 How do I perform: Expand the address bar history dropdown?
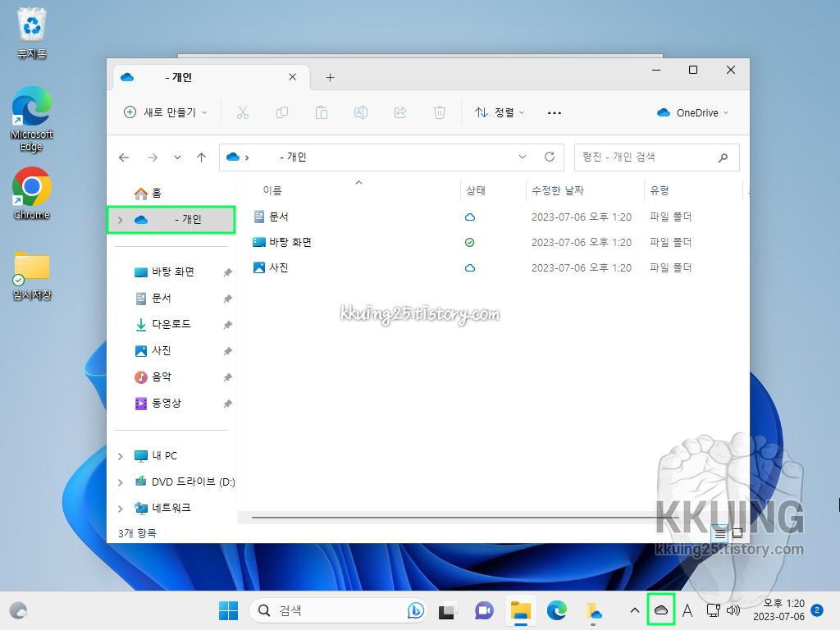click(x=523, y=157)
